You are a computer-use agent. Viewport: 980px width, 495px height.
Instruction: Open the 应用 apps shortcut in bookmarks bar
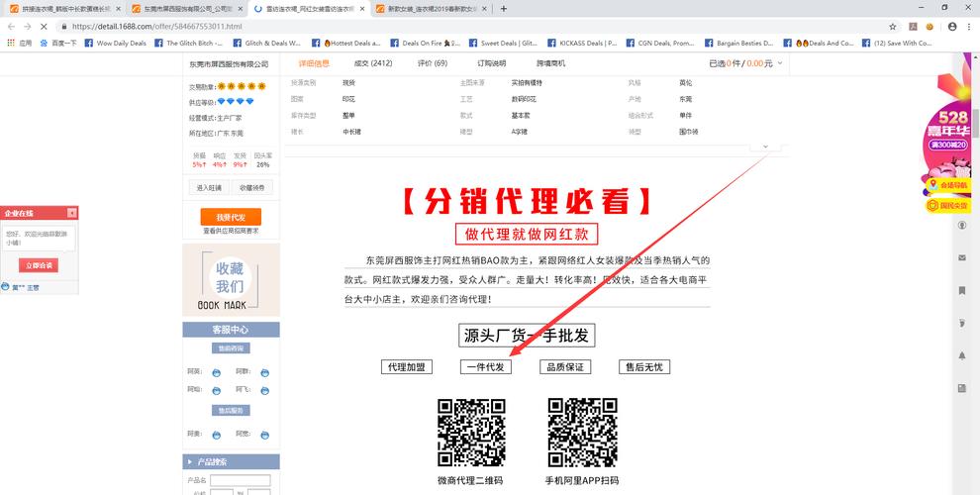[x=20, y=44]
